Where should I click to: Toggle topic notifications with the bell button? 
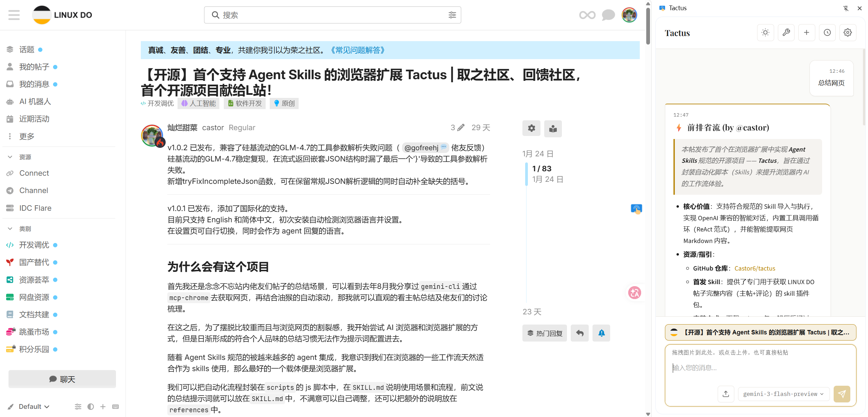[601, 333]
